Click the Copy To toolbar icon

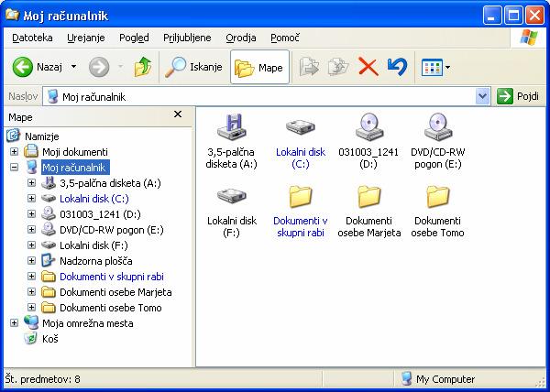(338, 67)
